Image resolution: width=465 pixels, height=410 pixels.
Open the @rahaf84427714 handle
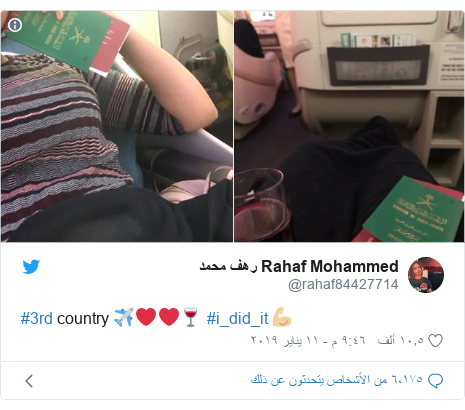coord(343,284)
